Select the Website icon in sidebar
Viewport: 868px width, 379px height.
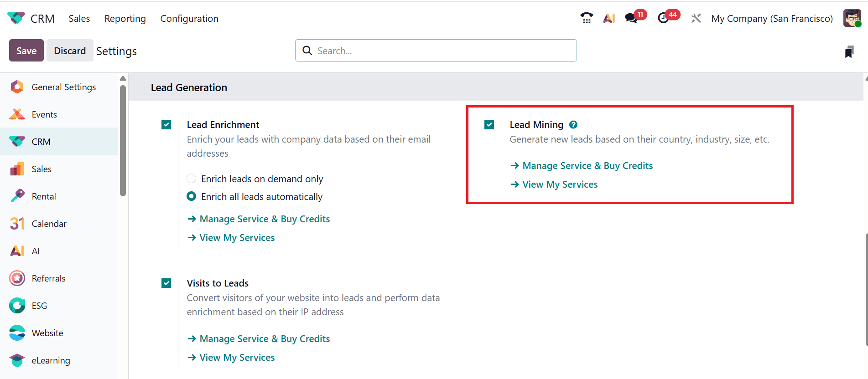tap(17, 333)
